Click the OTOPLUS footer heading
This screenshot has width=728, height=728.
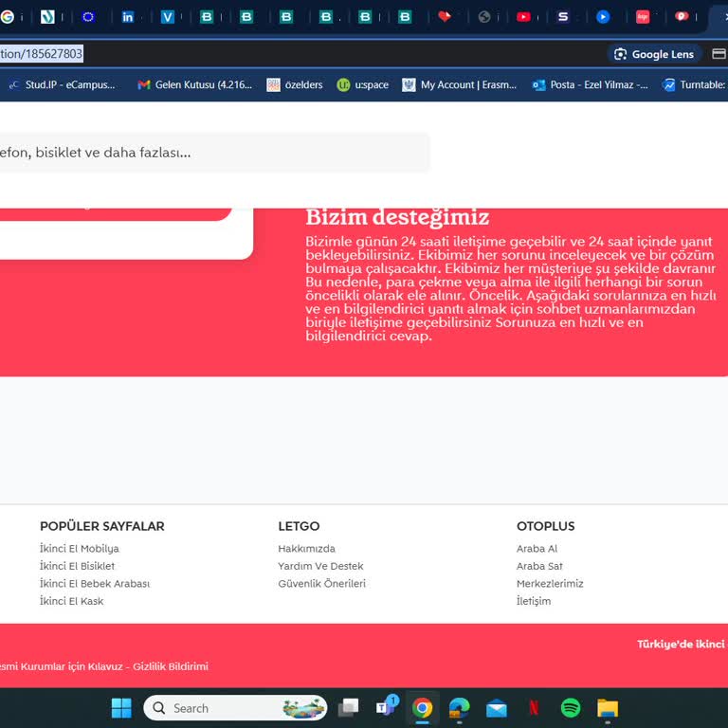tap(546, 526)
